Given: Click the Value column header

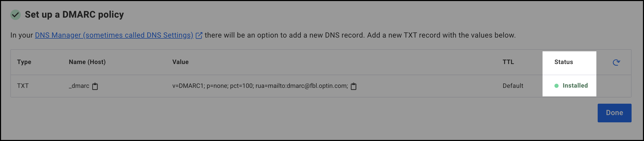Looking at the screenshot, I should coord(180,62).
